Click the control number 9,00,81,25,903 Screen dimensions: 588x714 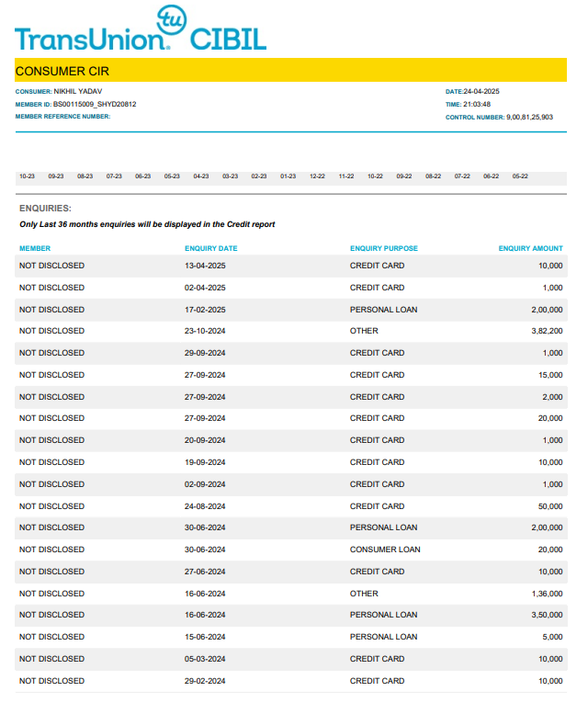coord(529,118)
